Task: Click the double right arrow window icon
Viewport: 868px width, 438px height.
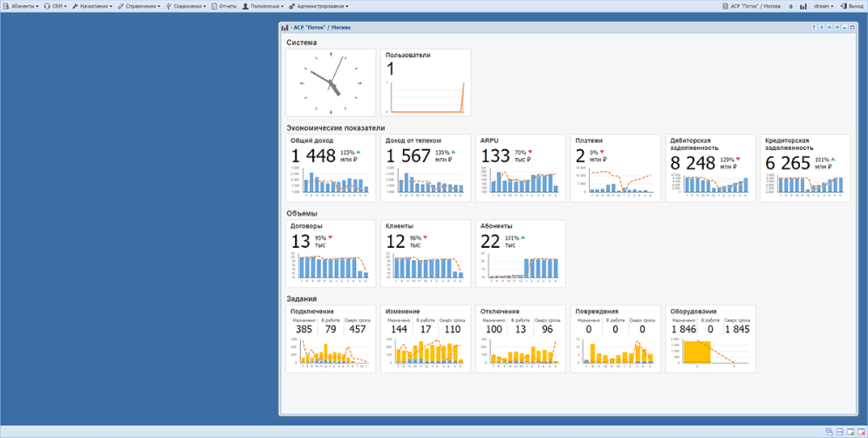Action: pyautogui.click(x=837, y=27)
